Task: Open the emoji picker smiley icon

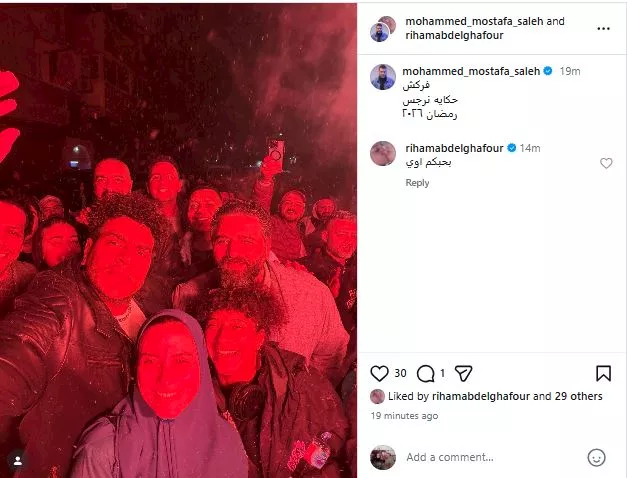Action: tap(596, 457)
